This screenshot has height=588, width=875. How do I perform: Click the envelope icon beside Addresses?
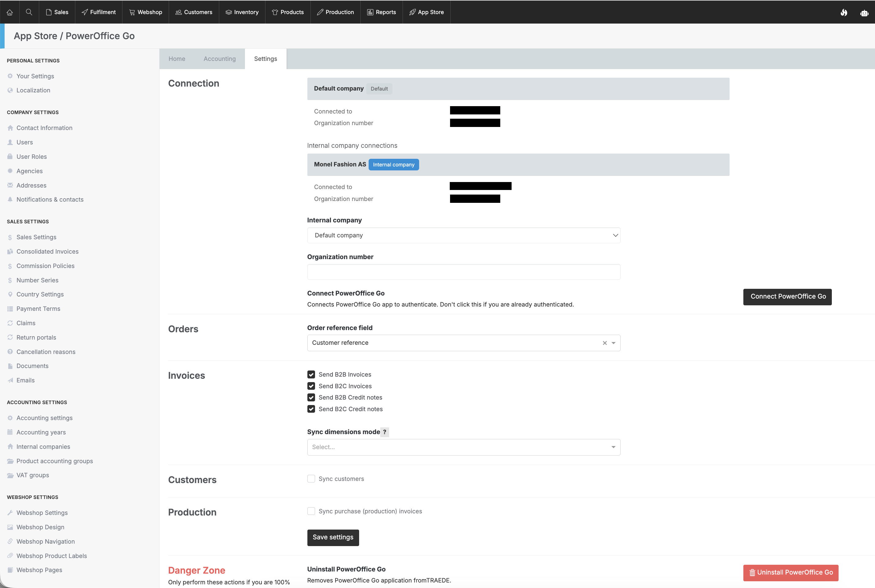(x=10, y=185)
